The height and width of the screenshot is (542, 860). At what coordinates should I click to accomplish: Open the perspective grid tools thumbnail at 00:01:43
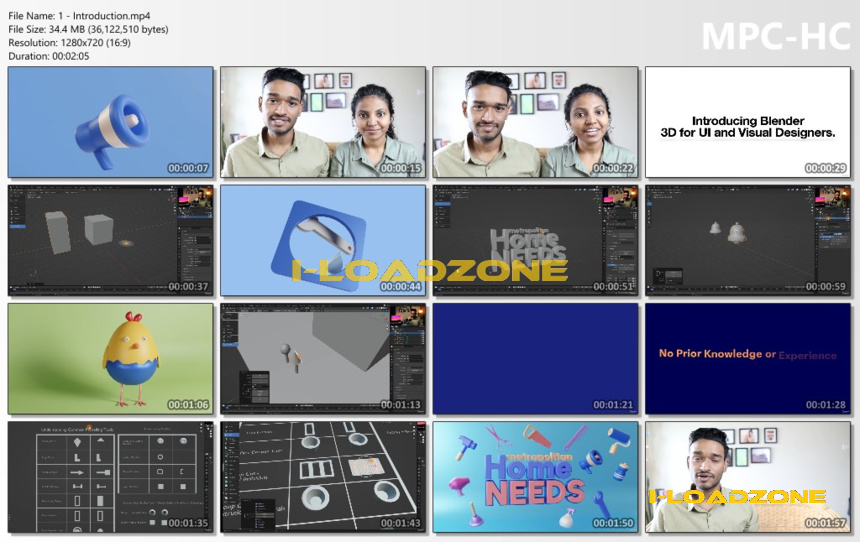[x=323, y=477]
